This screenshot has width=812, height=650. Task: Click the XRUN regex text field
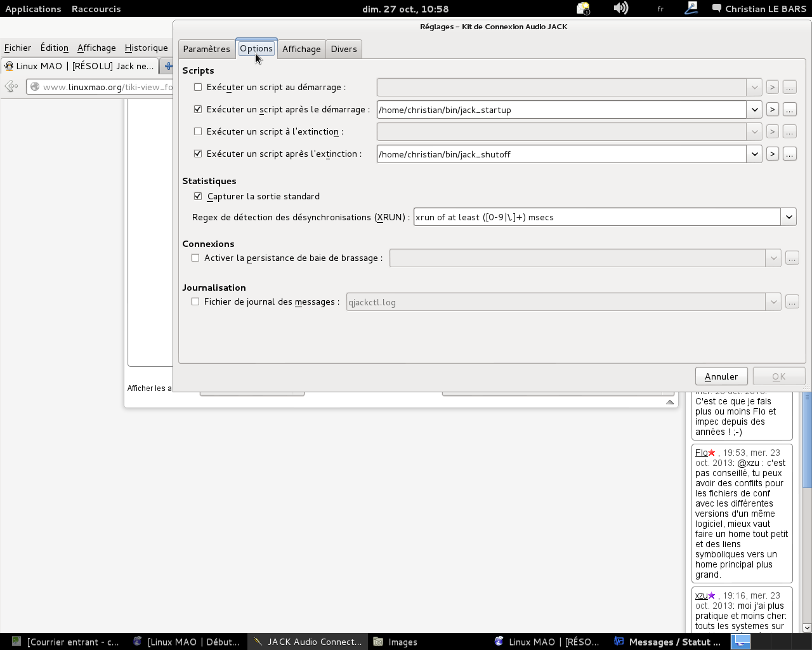click(x=597, y=217)
